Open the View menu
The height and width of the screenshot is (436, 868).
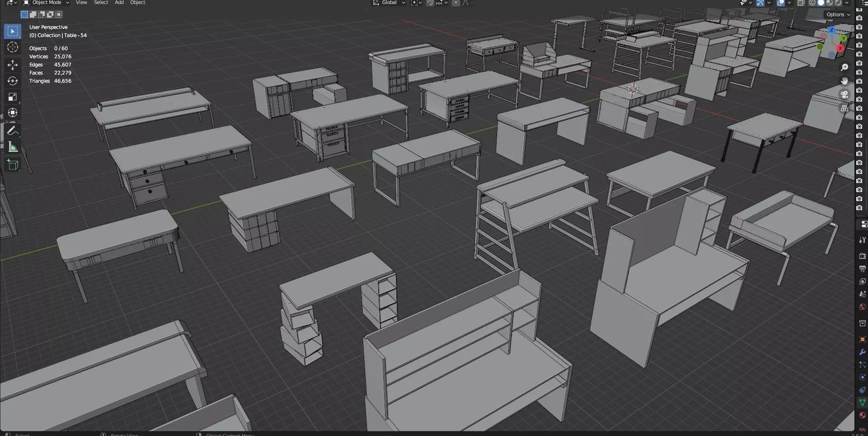pos(81,3)
